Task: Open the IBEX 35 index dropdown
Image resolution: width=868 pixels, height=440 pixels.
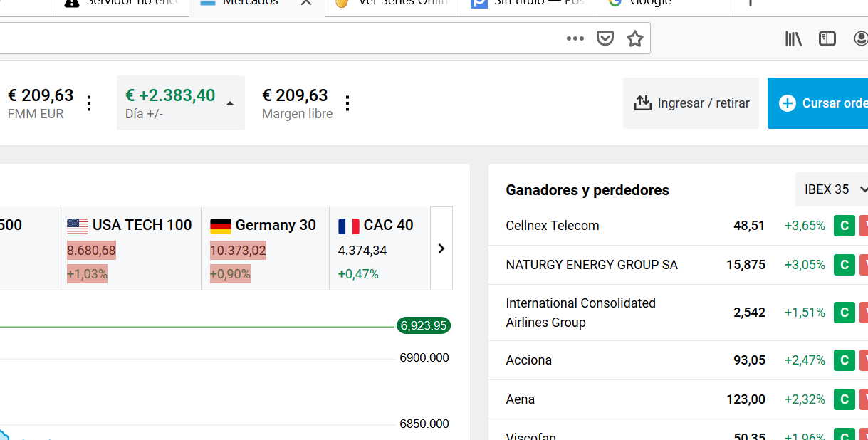Action: point(832,189)
